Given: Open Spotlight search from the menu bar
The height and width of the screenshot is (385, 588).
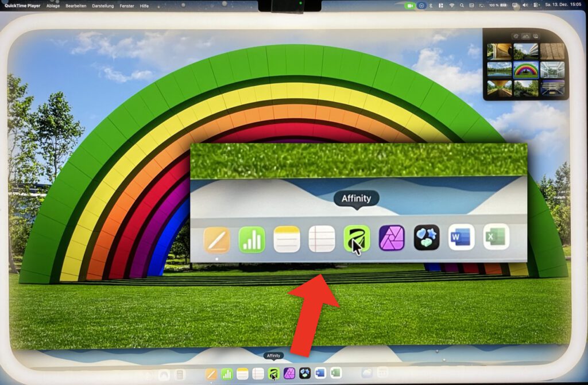Looking at the screenshot, I should click(462, 6).
